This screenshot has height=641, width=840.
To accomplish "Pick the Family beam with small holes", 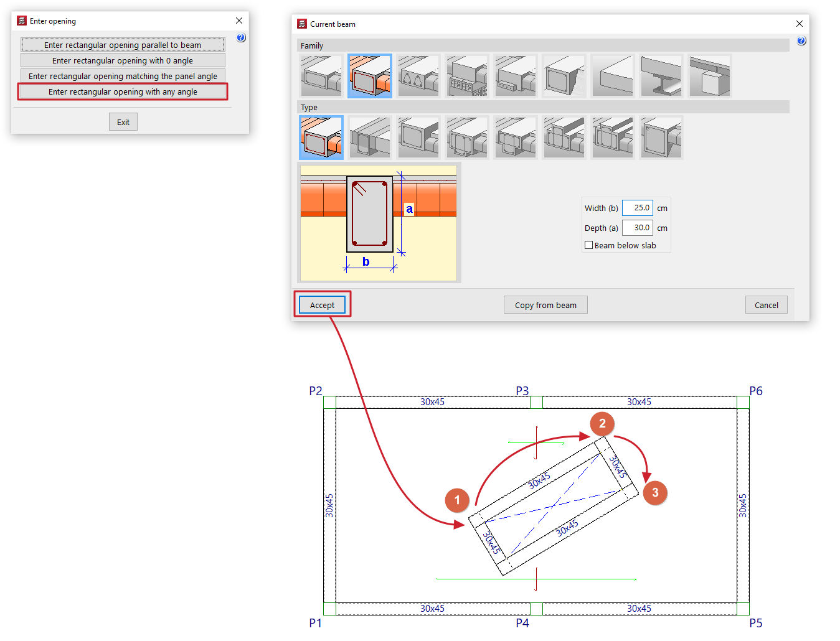I will [516, 76].
